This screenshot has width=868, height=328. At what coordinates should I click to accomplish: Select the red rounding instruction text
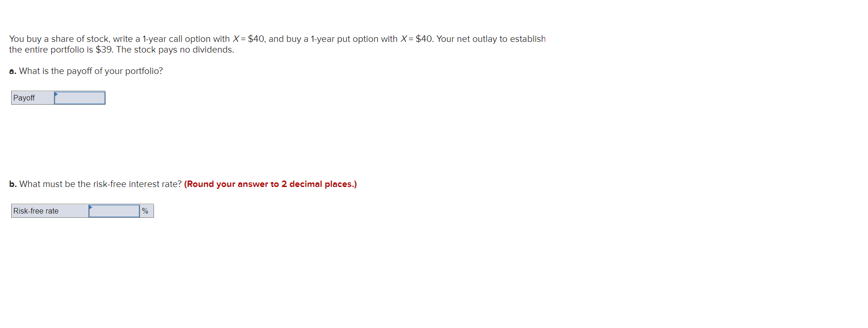pos(270,184)
